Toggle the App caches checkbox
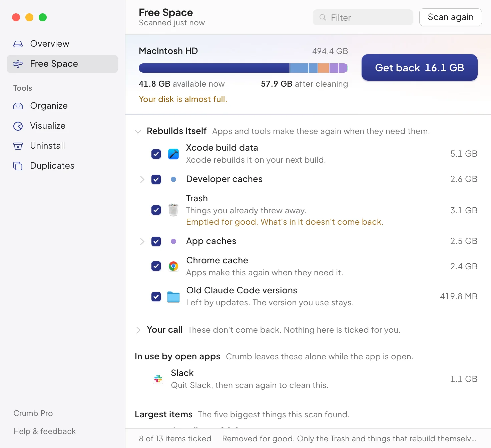Screen dimensions: 491x448 tap(156, 241)
